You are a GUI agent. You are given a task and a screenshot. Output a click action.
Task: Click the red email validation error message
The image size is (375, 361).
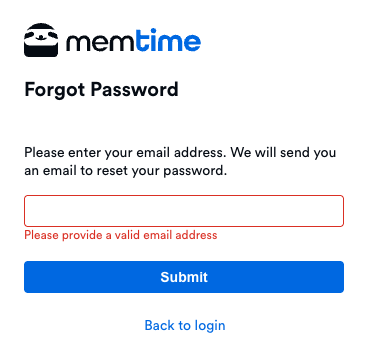(x=121, y=235)
